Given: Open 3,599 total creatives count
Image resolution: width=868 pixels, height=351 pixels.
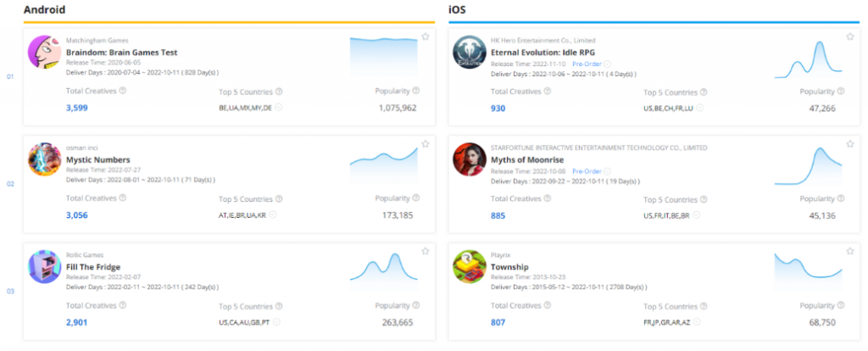Looking at the screenshot, I should pos(77,108).
